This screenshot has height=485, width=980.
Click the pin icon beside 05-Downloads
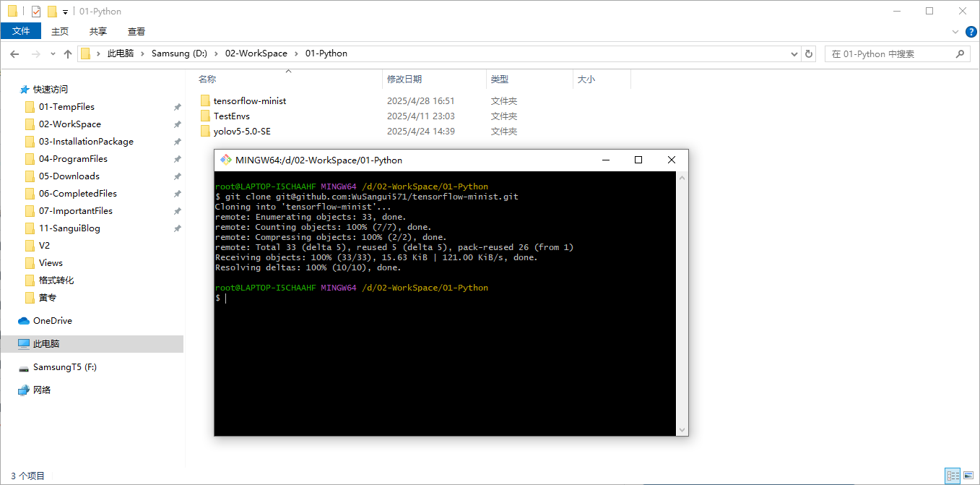tap(177, 176)
